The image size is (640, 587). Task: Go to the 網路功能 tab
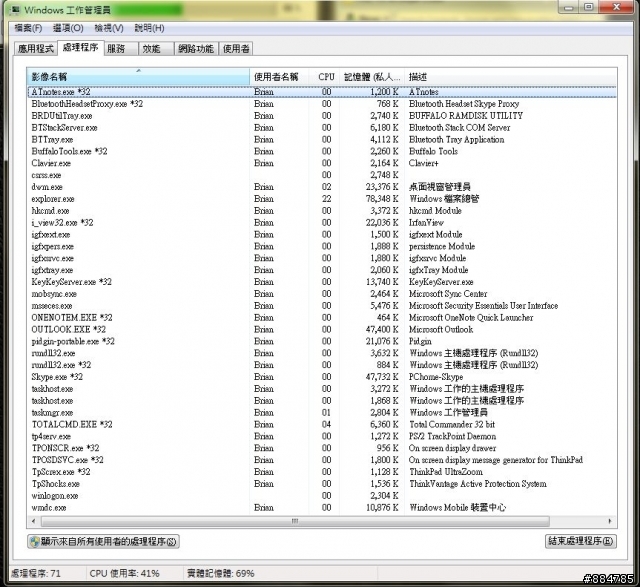[x=196, y=49]
